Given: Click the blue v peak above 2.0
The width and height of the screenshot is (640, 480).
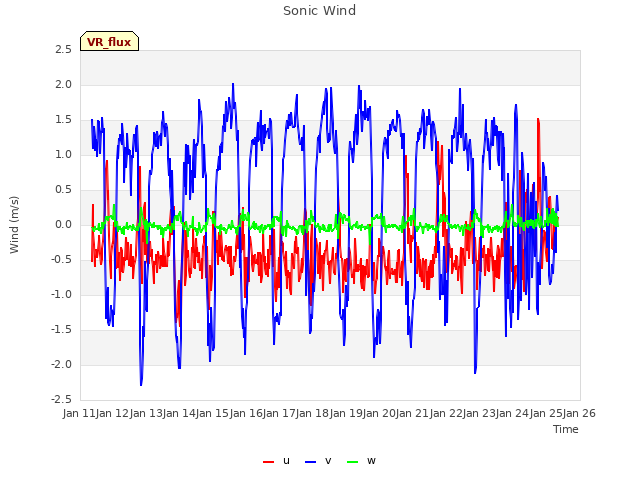Looking at the screenshot, I should [233, 85].
